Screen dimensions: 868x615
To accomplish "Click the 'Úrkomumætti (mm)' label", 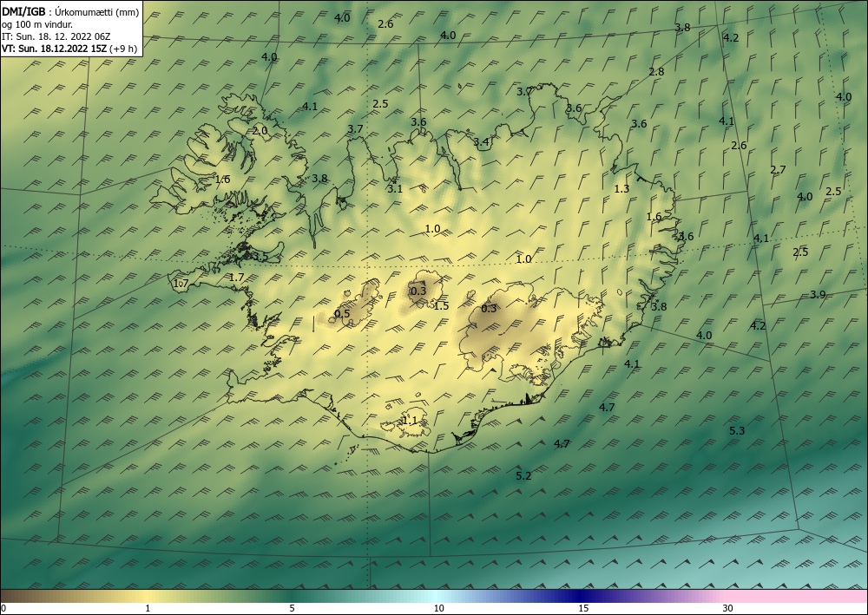I will pyautogui.click(x=96, y=13).
